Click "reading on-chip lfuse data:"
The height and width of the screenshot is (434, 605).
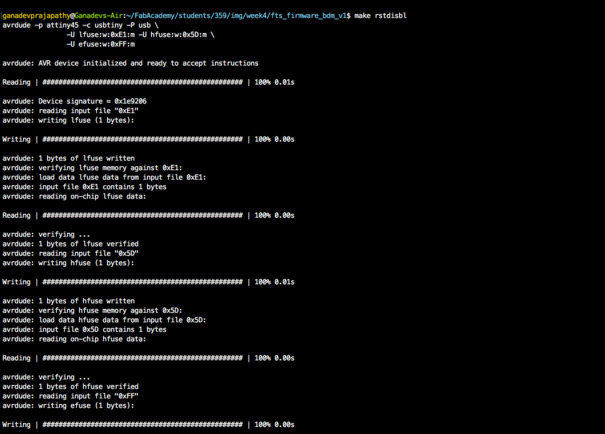click(92, 196)
